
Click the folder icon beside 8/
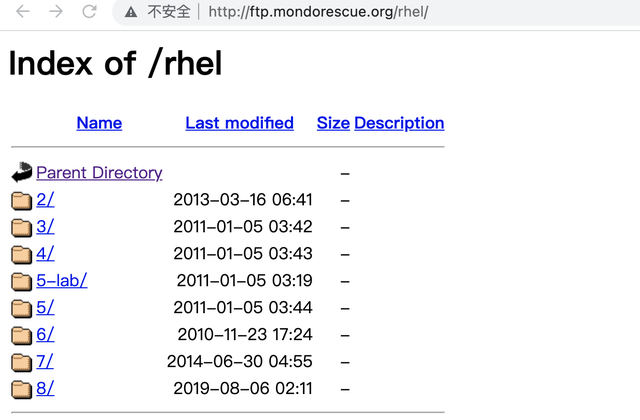click(22, 389)
